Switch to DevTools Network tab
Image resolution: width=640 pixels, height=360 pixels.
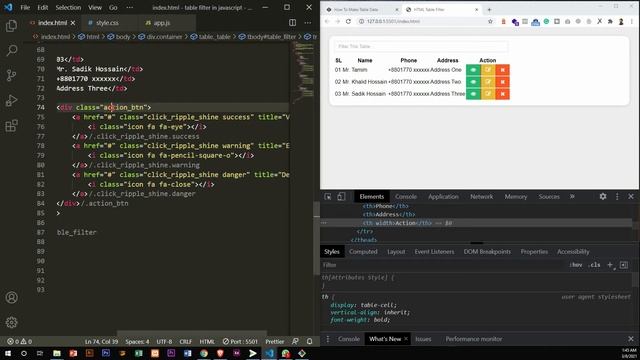[x=481, y=196]
